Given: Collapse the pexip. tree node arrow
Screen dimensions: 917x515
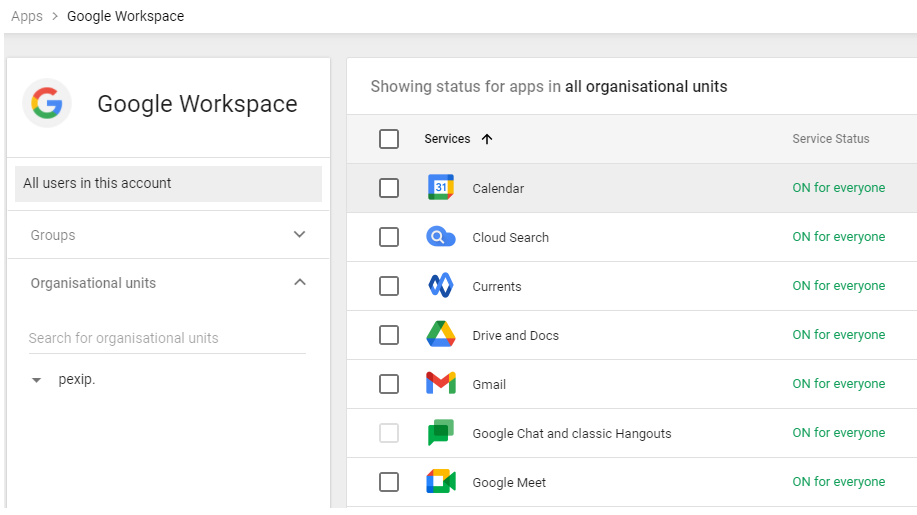Looking at the screenshot, I should (x=37, y=380).
